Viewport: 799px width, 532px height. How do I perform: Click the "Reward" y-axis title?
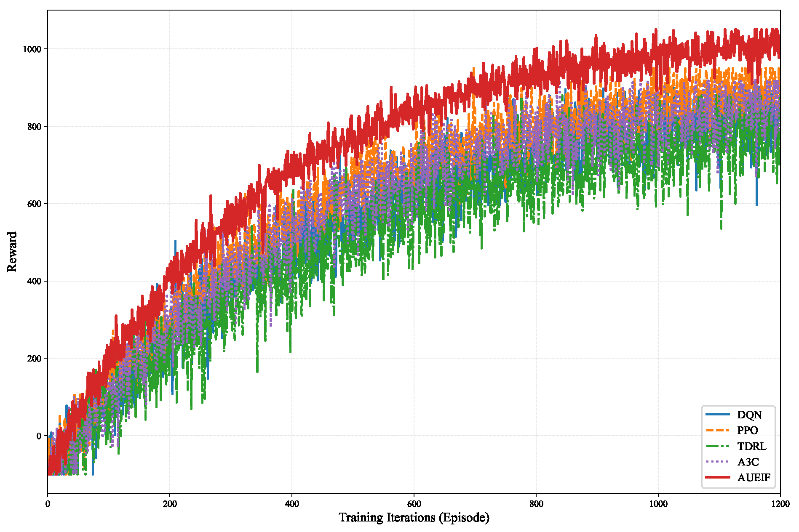click(12, 252)
